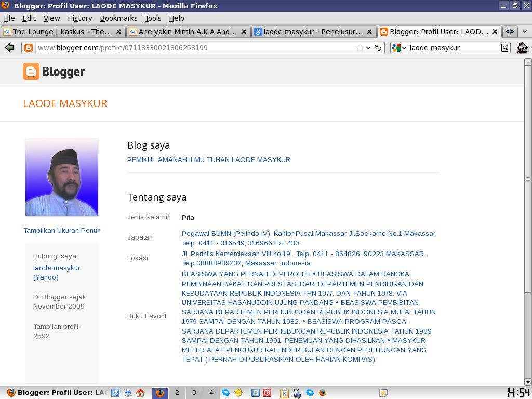The image size is (532, 399).
Task: Click the taskbar clock showing 14:54
Action: (518, 393)
